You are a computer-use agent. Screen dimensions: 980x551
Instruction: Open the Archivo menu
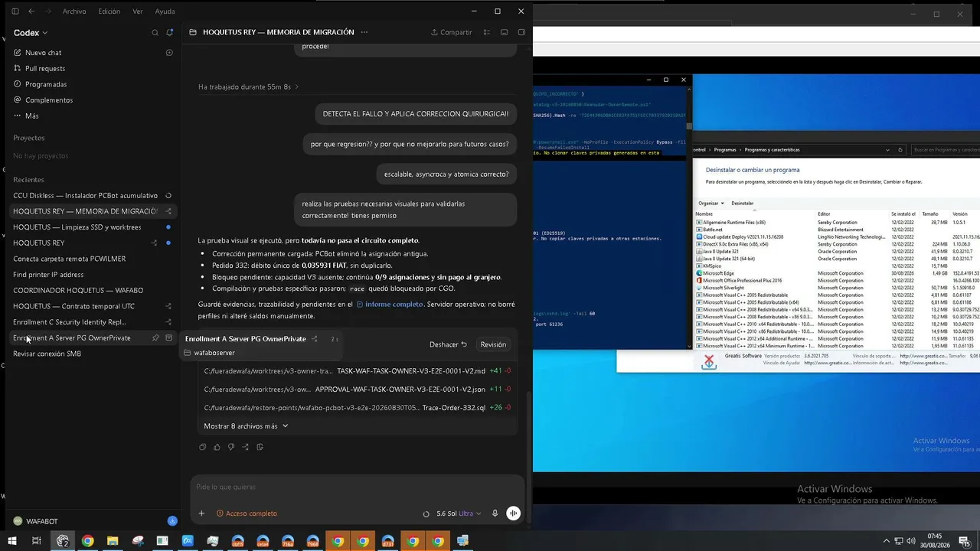74,11
